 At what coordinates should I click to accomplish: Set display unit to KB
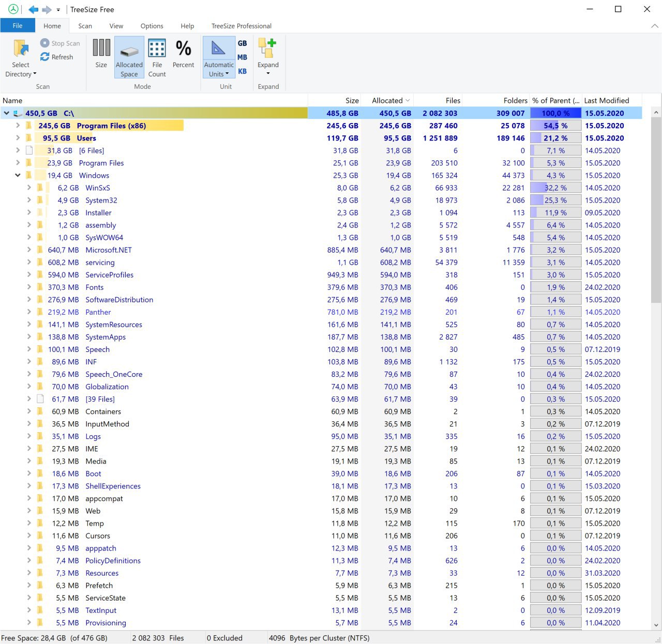click(x=243, y=71)
